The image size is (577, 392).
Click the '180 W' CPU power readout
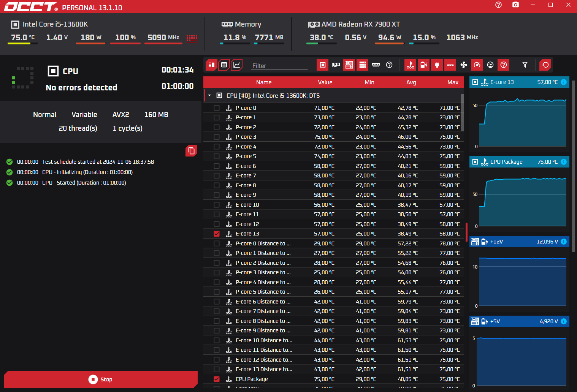[x=91, y=38]
